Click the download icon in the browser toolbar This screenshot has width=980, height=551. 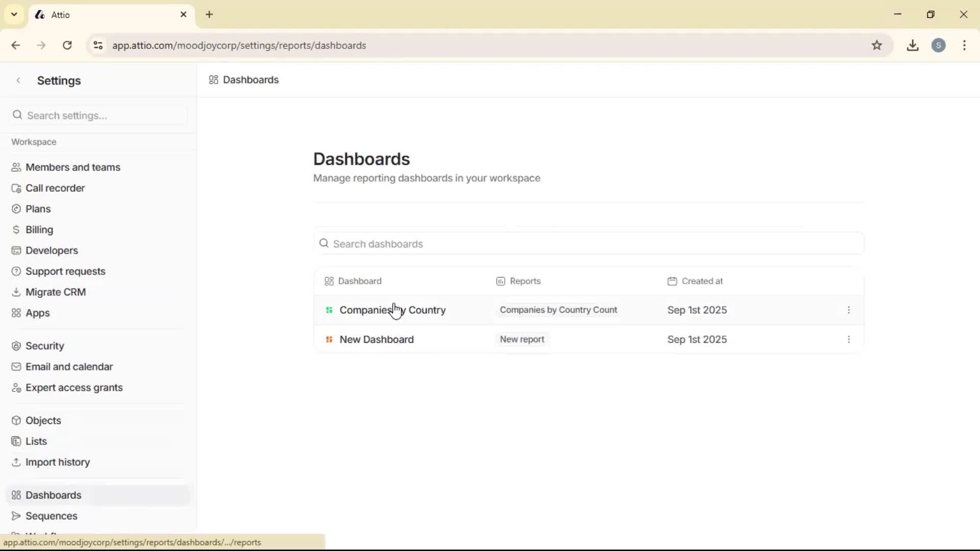coord(913,45)
